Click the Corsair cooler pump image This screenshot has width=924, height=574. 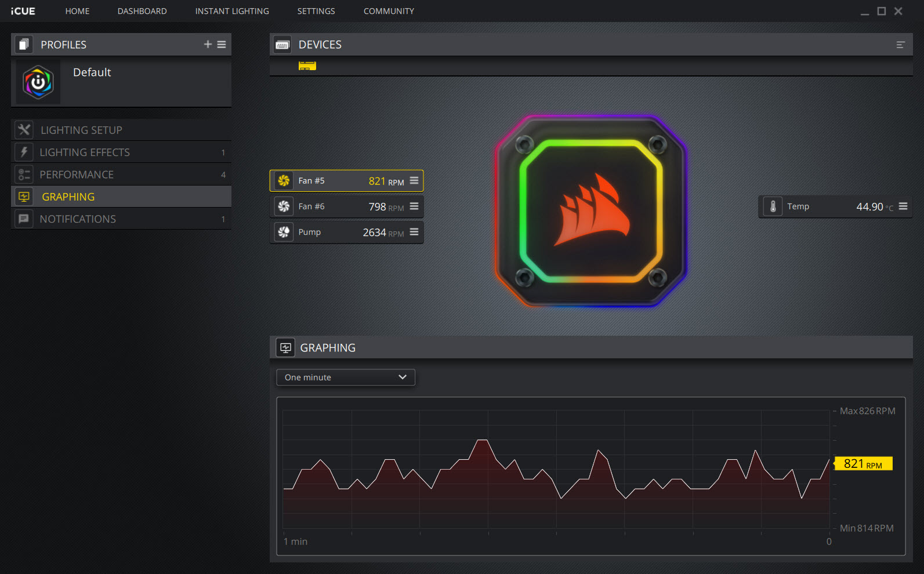pyautogui.click(x=591, y=211)
